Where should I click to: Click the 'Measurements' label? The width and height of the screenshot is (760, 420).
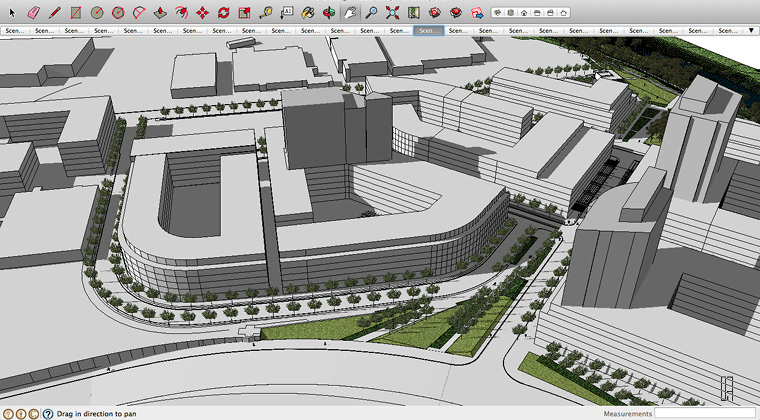[x=628, y=414]
